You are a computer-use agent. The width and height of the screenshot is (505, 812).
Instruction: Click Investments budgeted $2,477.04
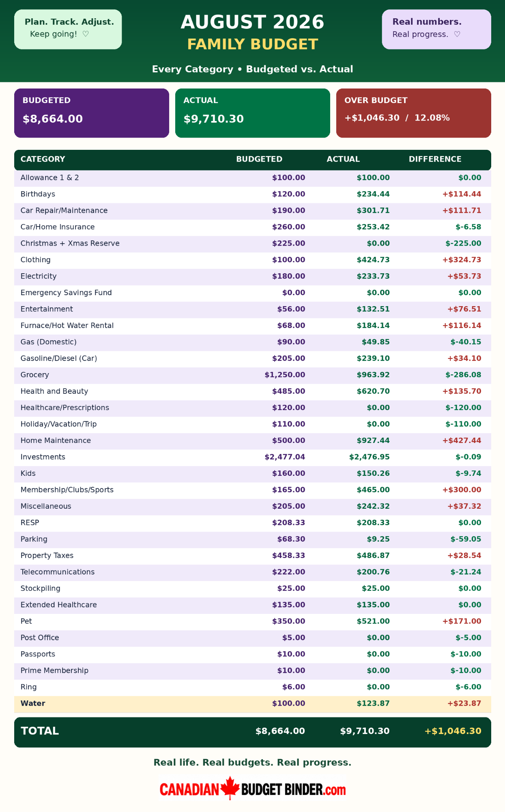pos(285,457)
